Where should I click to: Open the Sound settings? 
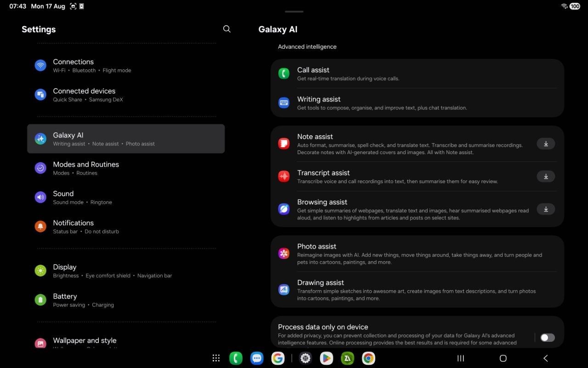(x=126, y=197)
